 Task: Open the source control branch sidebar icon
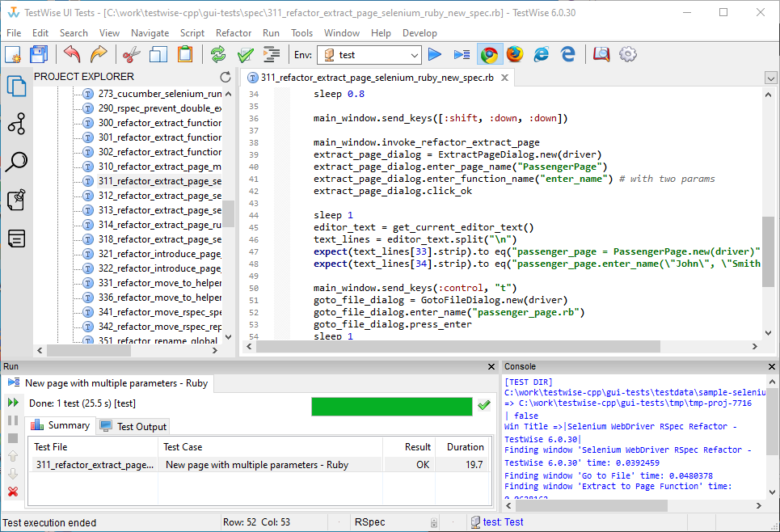16,124
